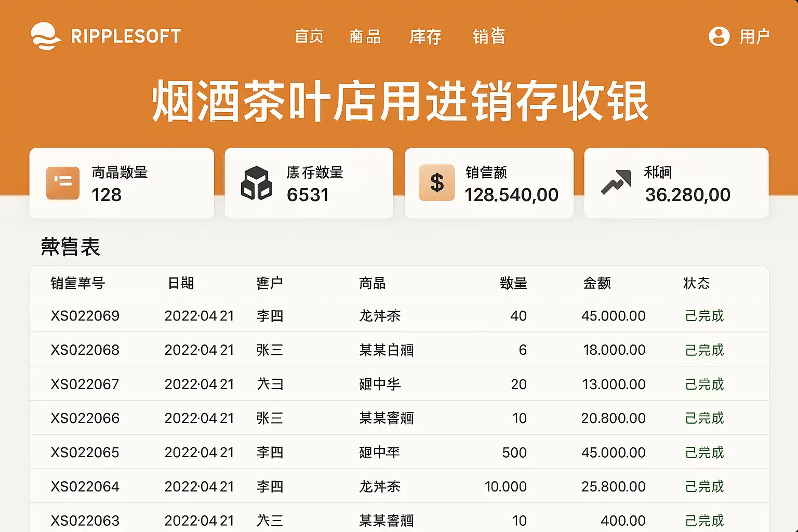Screen dimensions: 798x532
Task: Click quantity 20 in row XS022067
Action: tap(518, 384)
